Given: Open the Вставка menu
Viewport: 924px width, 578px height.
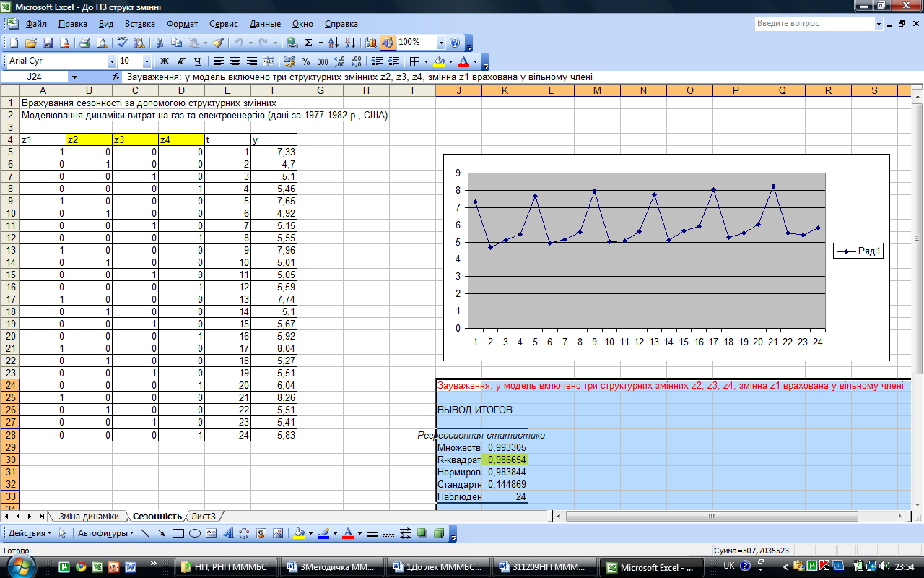Looking at the screenshot, I should pyautogui.click(x=140, y=24).
